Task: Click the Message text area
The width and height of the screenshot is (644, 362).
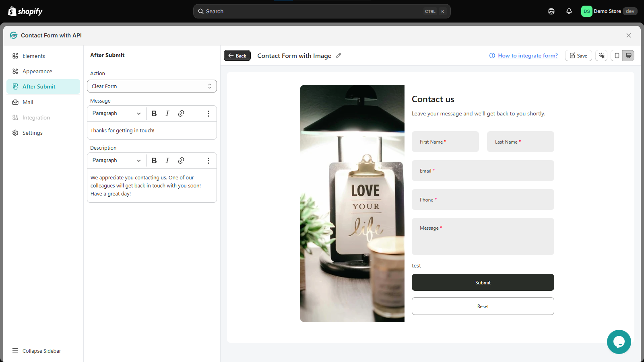Action: click(x=152, y=131)
